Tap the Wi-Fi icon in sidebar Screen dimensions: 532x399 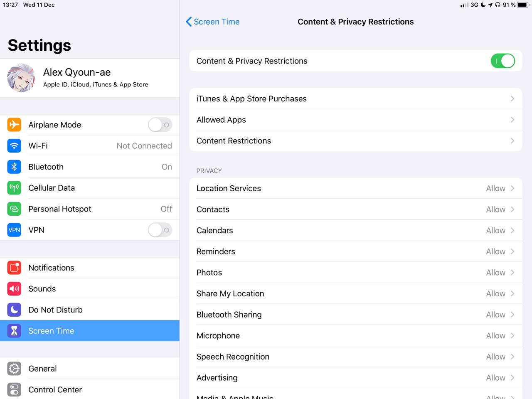(14, 145)
